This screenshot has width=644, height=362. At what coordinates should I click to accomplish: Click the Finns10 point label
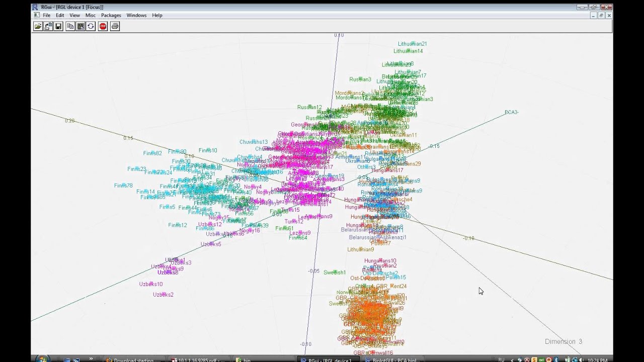pos(208,150)
